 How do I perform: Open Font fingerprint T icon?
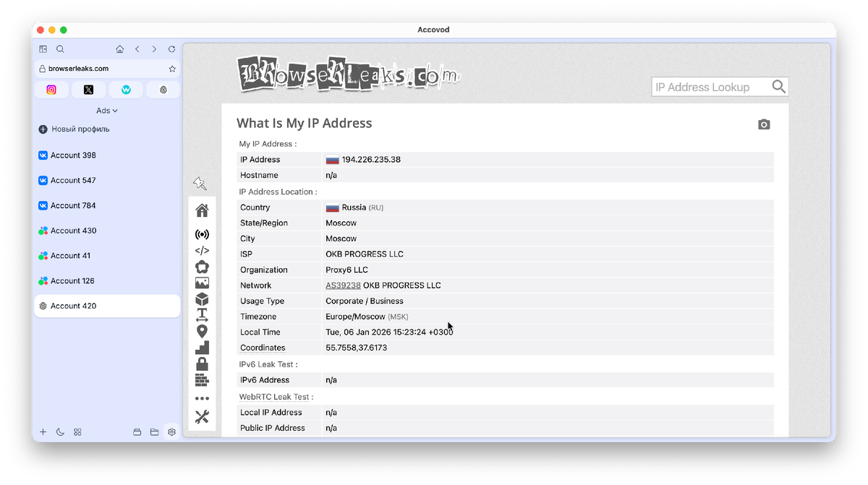(x=202, y=316)
